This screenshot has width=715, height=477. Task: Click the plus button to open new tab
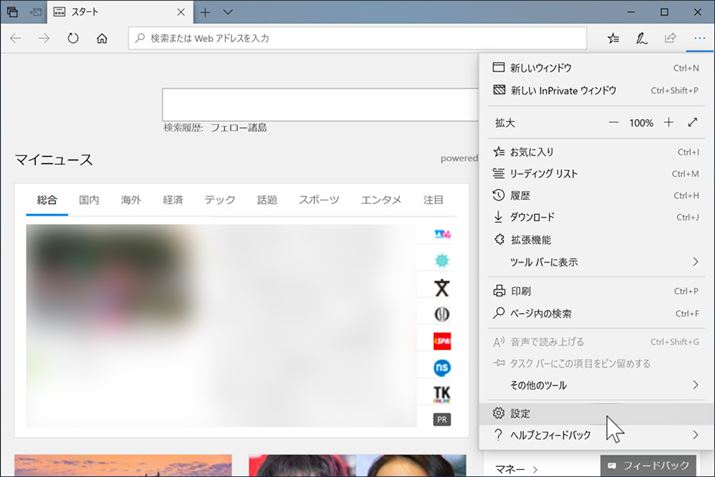(205, 12)
